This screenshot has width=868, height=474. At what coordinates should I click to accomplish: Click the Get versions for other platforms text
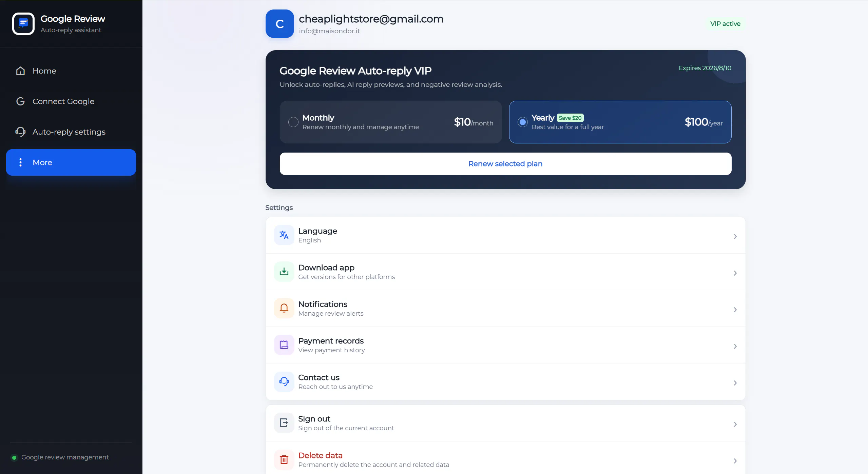(346, 277)
